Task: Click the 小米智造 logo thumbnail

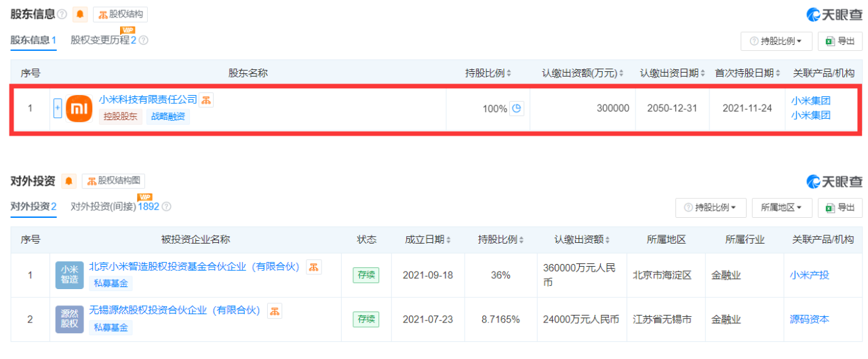Action: [x=70, y=276]
